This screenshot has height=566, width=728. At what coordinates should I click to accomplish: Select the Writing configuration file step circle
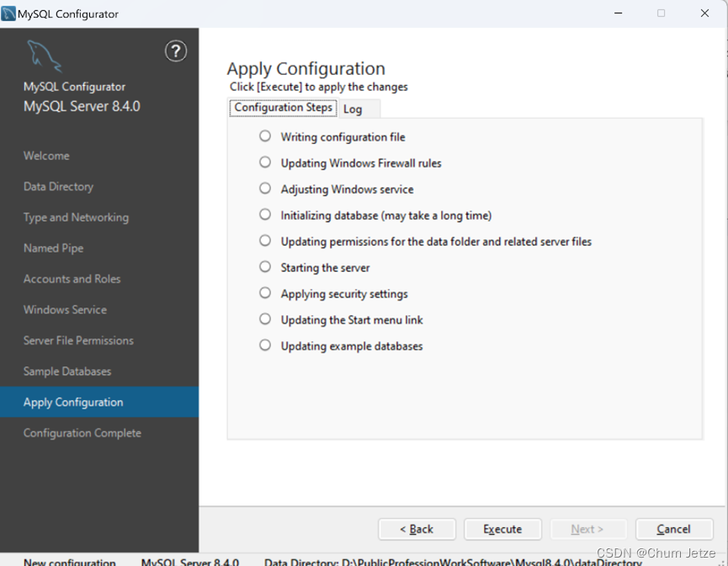[x=264, y=136]
